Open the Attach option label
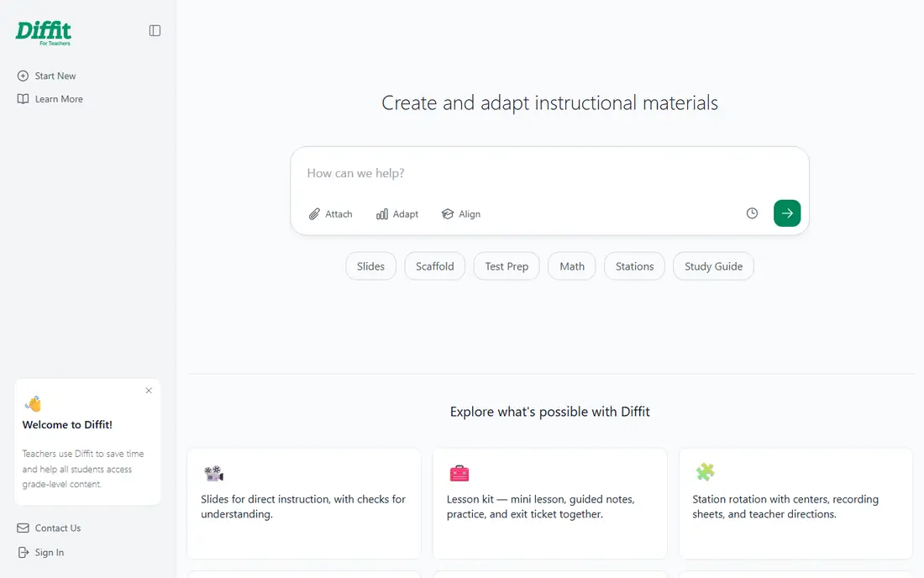924x578 pixels. 339,214
